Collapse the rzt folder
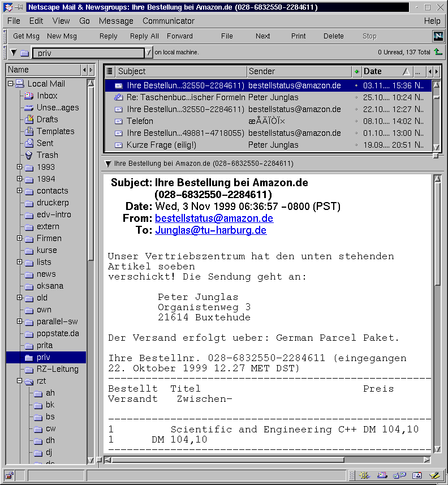 tap(19, 381)
